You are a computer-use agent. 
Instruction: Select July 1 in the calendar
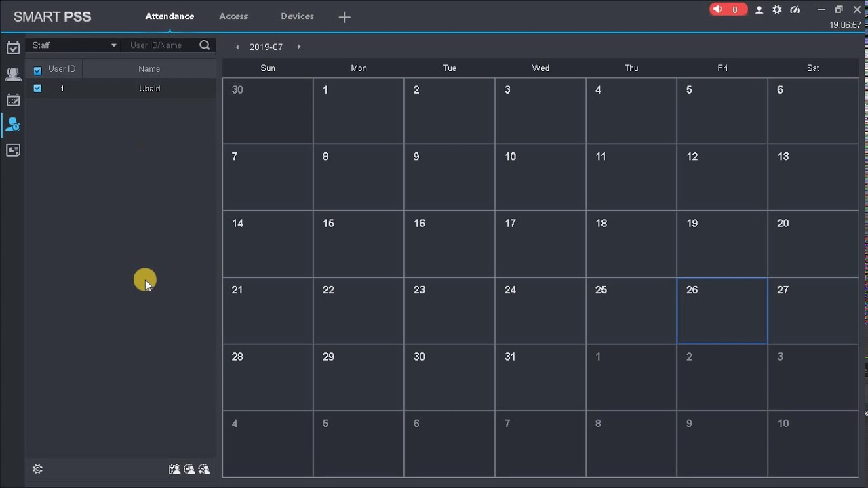pyautogui.click(x=359, y=110)
